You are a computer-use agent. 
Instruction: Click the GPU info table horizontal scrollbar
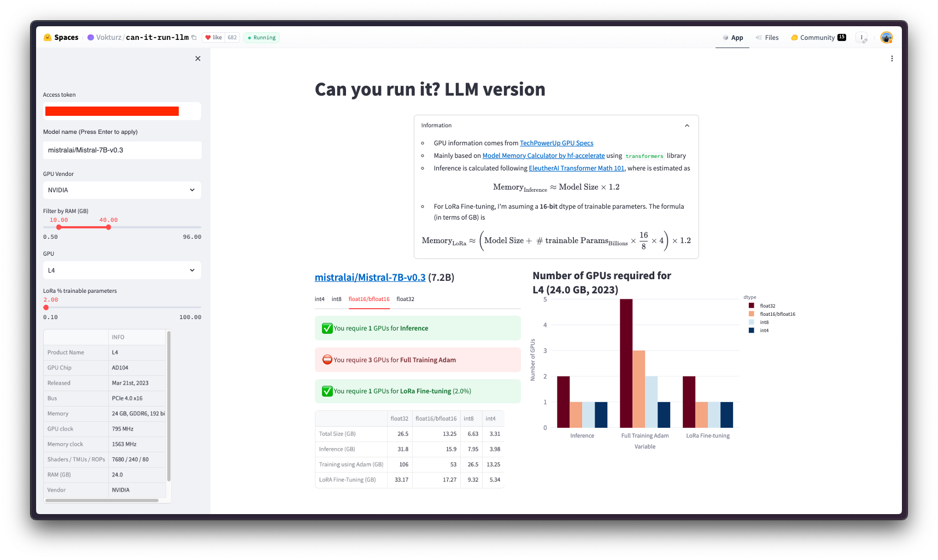pyautogui.click(x=102, y=500)
